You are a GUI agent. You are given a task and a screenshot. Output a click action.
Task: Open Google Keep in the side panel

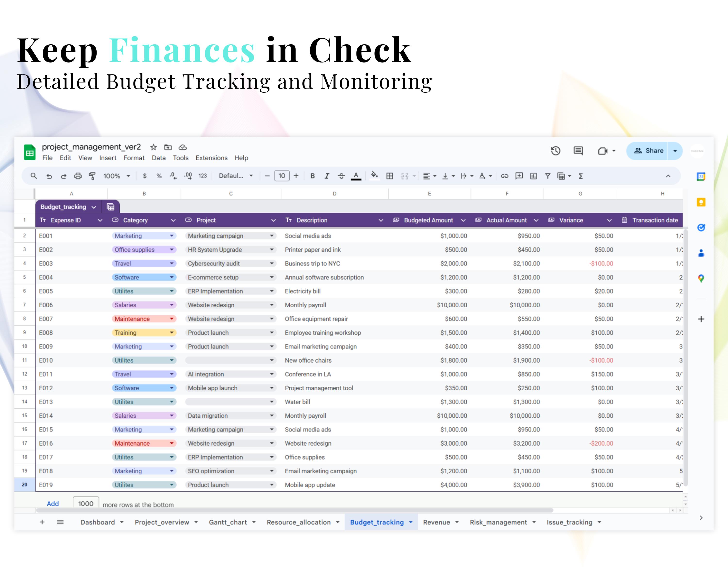tap(701, 203)
